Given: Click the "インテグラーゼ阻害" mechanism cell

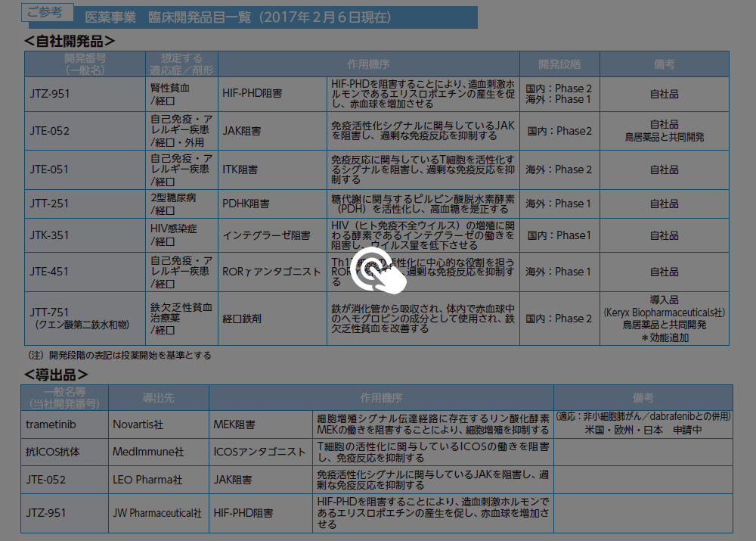Looking at the screenshot, I should click(x=272, y=235).
